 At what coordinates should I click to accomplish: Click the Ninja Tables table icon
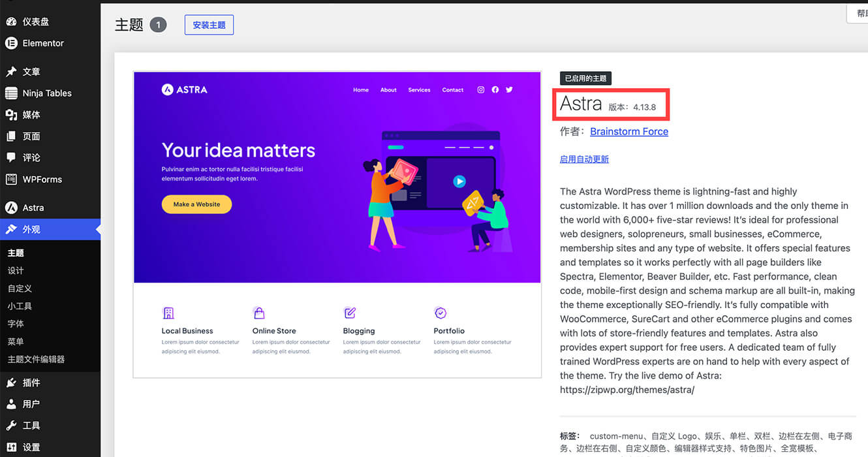pyautogui.click(x=11, y=93)
